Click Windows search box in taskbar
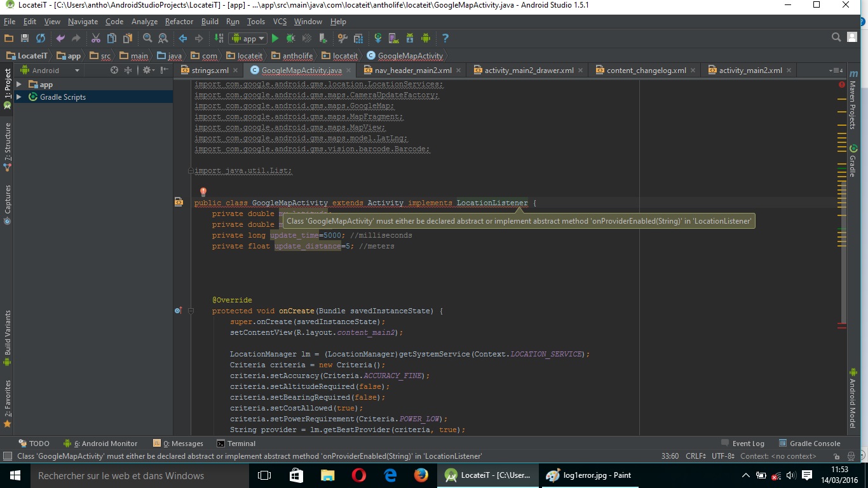The image size is (868, 488). coord(140,475)
